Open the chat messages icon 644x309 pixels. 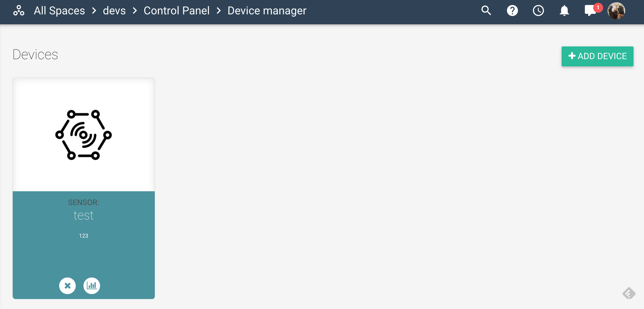tap(590, 11)
